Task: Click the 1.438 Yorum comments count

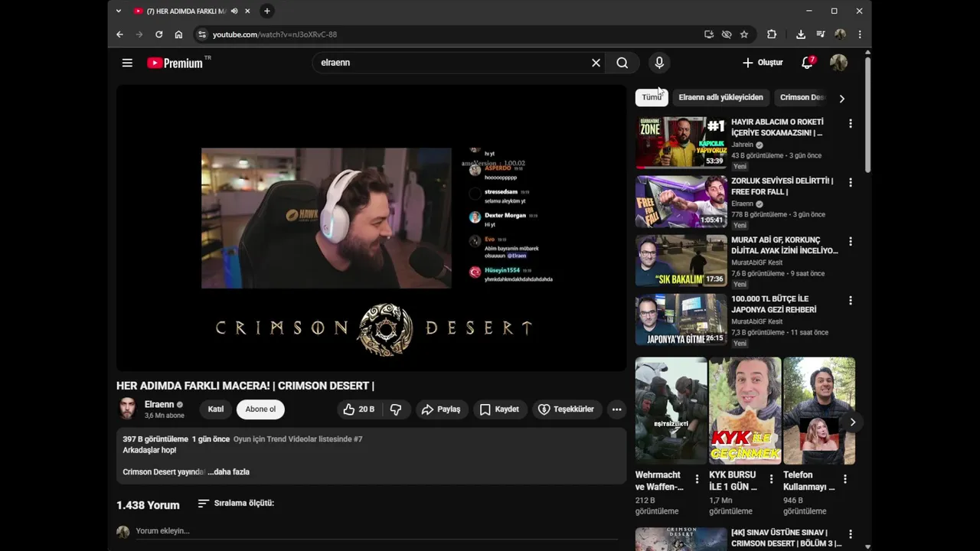Action: 148,505
